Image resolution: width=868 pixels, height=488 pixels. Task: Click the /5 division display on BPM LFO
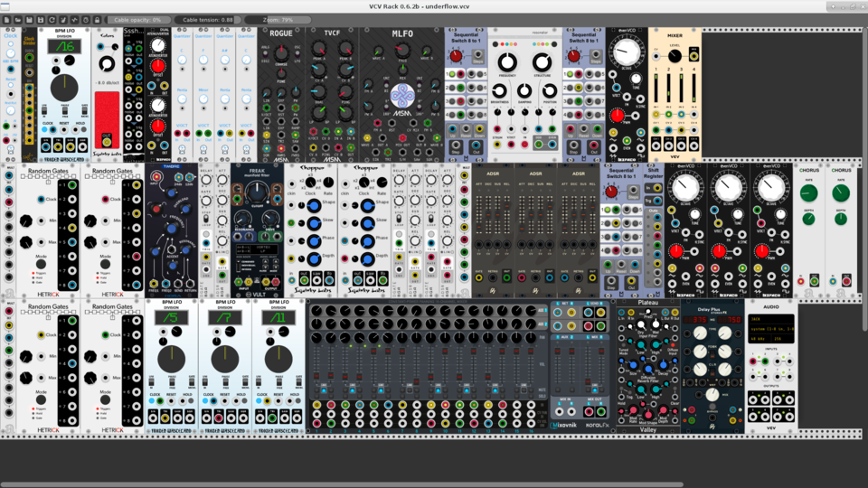172,317
